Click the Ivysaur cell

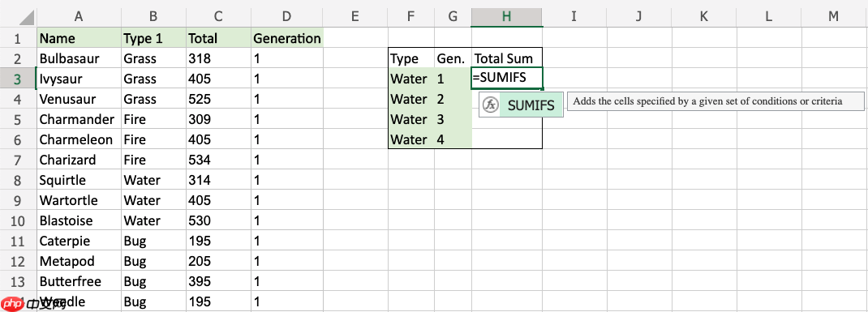79,79
